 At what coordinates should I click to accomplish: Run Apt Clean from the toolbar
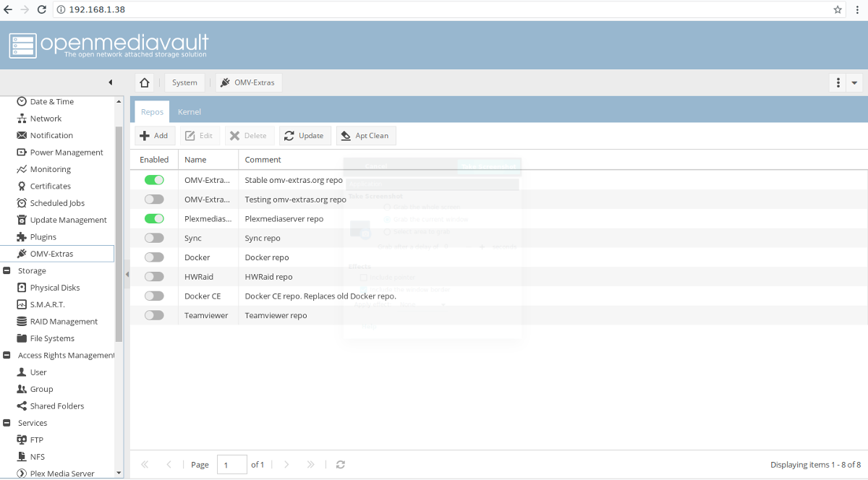click(366, 135)
